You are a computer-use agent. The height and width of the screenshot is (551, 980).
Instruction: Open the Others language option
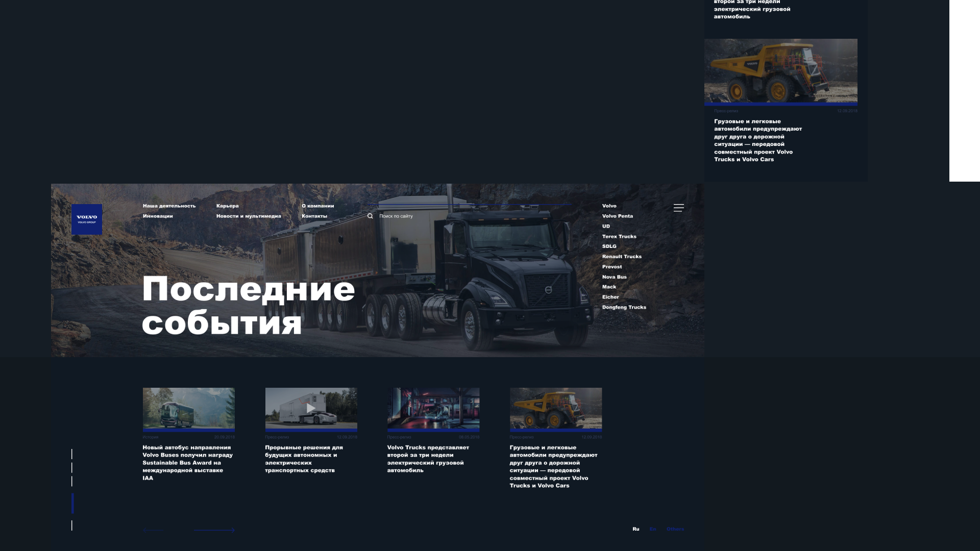[x=675, y=529]
